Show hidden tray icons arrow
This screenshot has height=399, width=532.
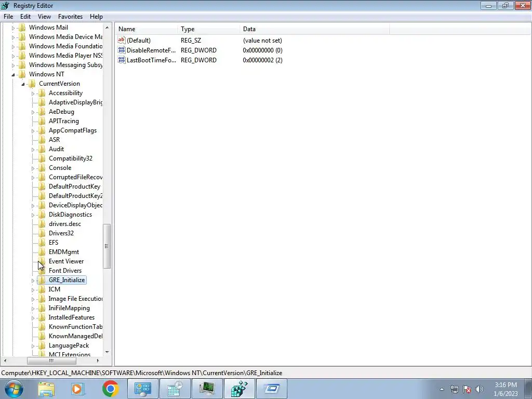pyautogui.click(x=442, y=389)
